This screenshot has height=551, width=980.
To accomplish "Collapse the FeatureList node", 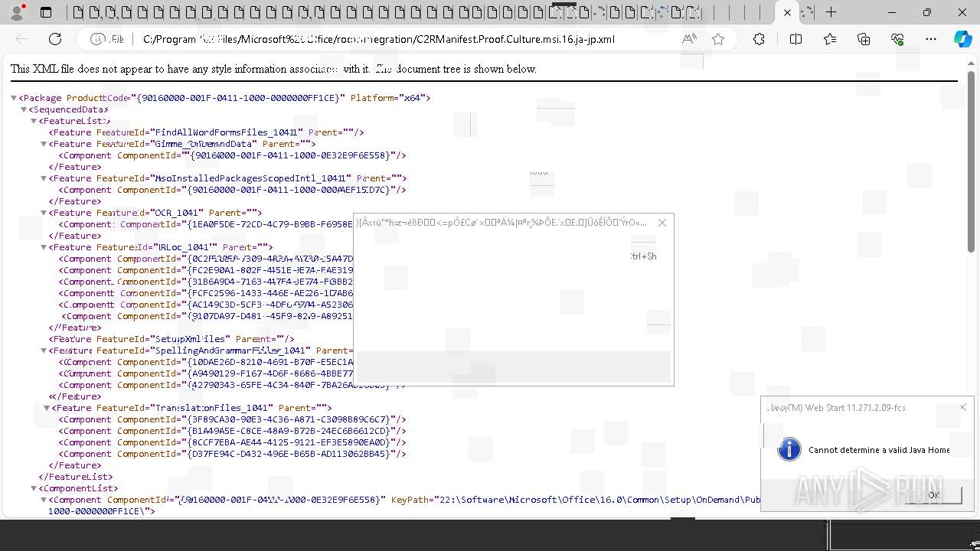I will pyautogui.click(x=34, y=121).
